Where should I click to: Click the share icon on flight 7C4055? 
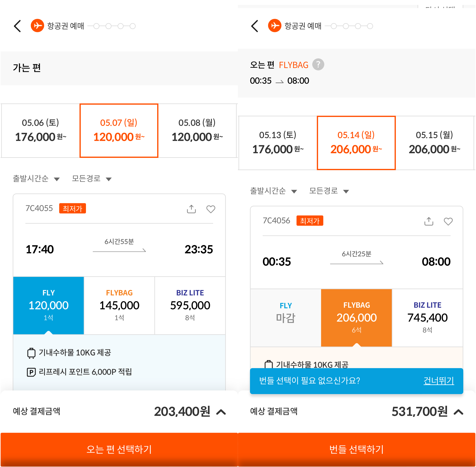[191, 209]
